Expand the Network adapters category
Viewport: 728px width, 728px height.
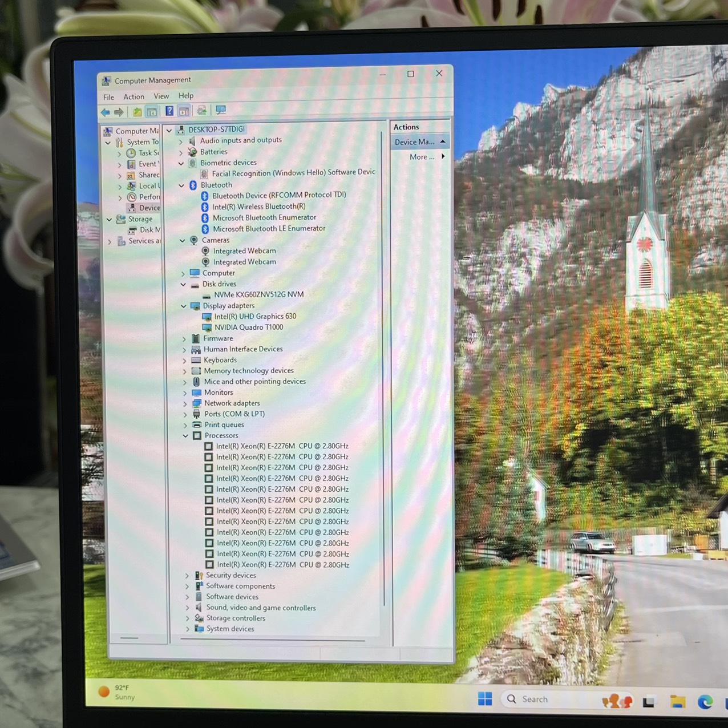pyautogui.click(x=185, y=404)
